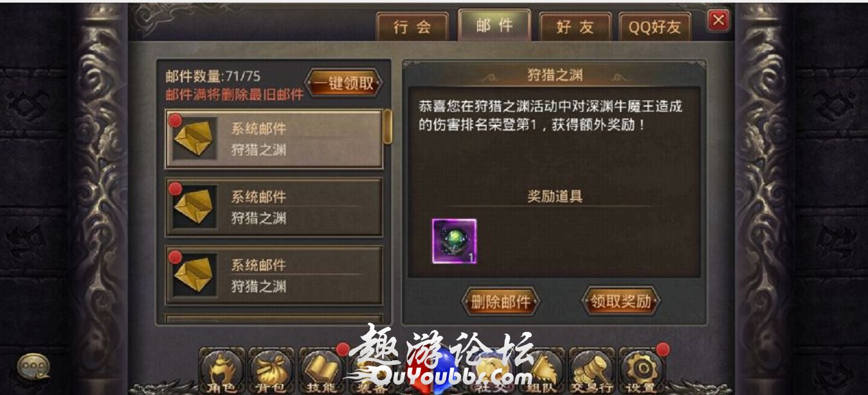Open the 设置 gear icon
Image resolution: width=868 pixels, height=395 pixels.
641,372
